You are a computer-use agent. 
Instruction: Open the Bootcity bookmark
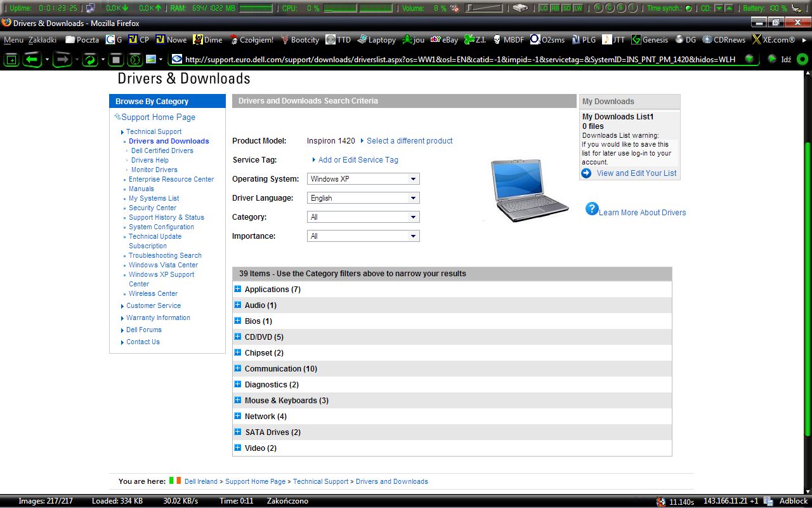click(300, 39)
